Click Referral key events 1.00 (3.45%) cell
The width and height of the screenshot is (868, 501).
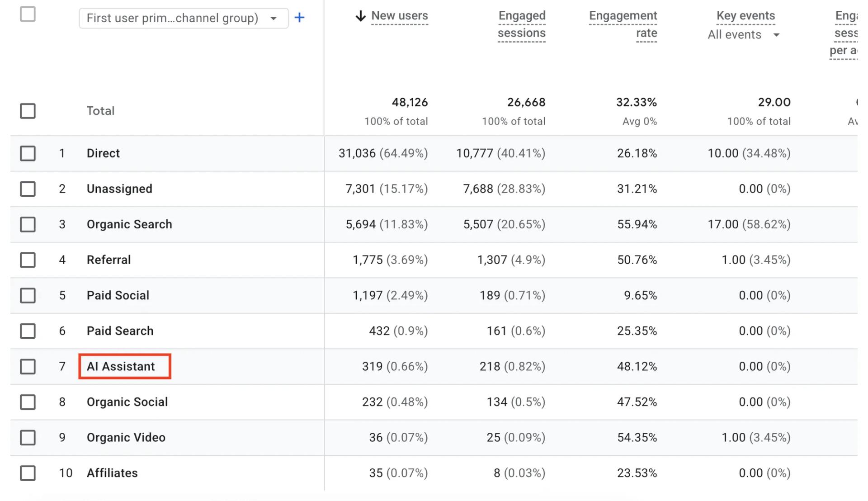click(x=756, y=260)
